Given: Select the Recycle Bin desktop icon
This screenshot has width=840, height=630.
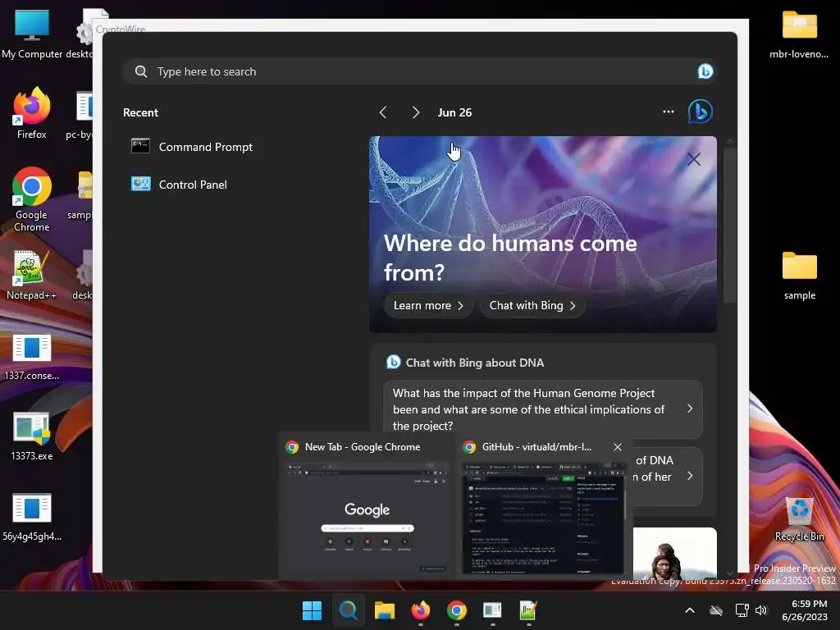Looking at the screenshot, I should pos(799,518).
